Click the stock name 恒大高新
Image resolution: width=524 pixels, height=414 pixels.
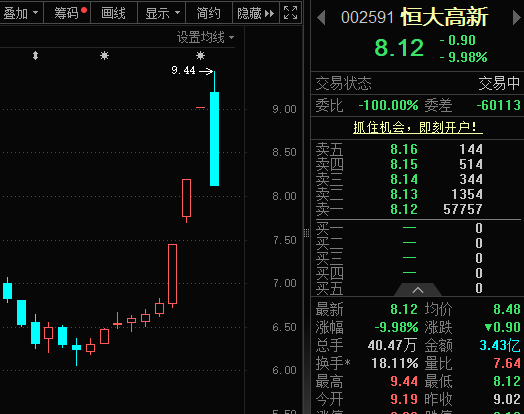(x=444, y=17)
